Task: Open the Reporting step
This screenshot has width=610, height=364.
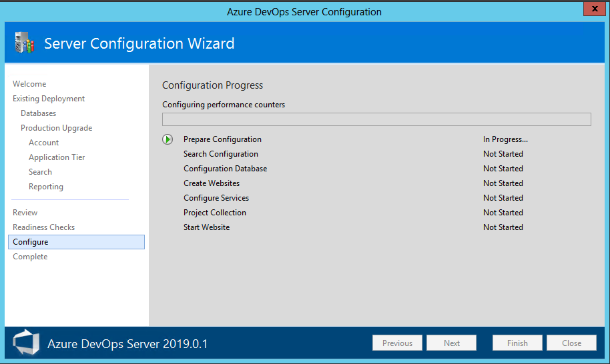Action: coord(46,187)
